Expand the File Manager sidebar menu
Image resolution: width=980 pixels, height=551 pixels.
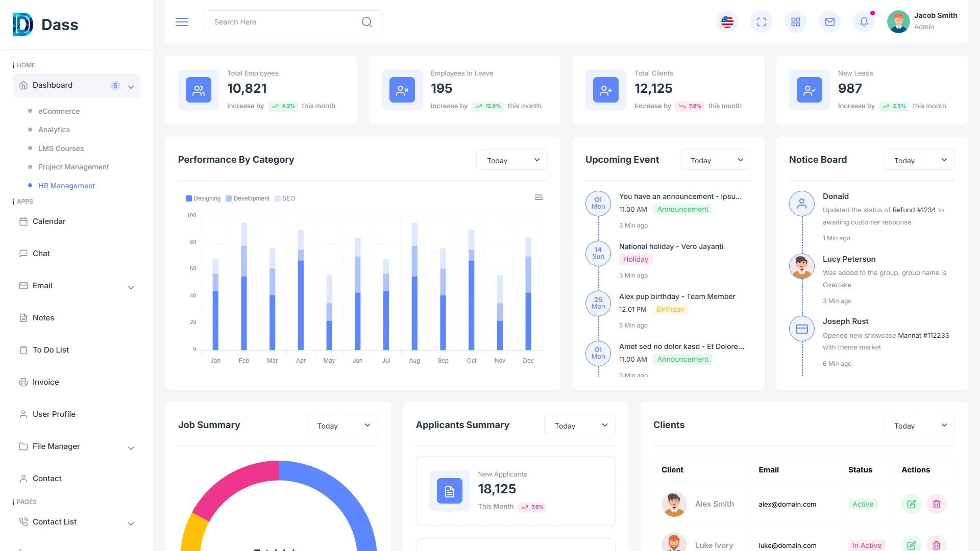pos(131,448)
